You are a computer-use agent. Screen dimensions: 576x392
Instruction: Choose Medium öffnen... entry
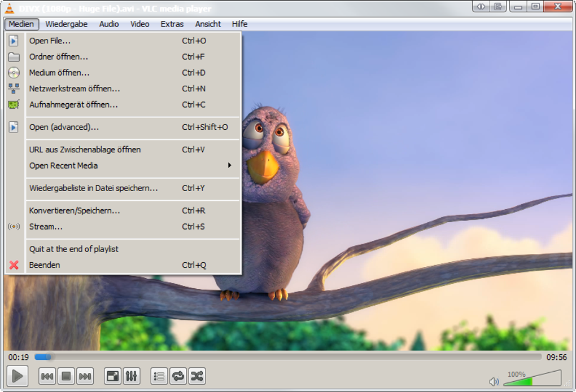click(123, 73)
